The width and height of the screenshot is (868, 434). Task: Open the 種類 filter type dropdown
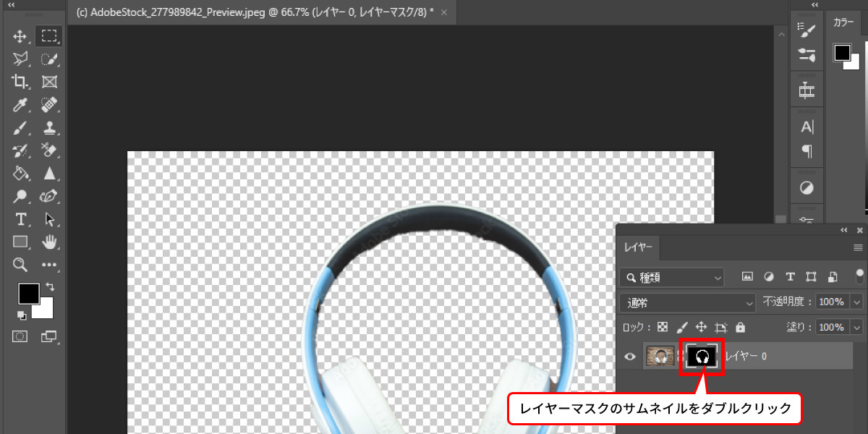tap(672, 277)
